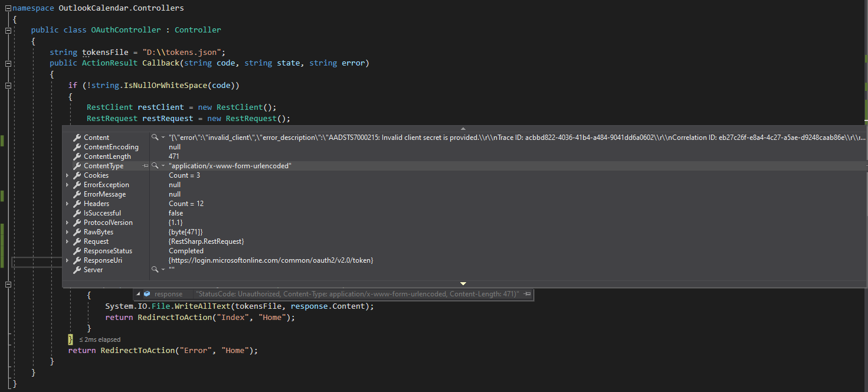The height and width of the screenshot is (392, 868).
Task: Click the wrench icon beside Cookies
Action: tap(77, 175)
